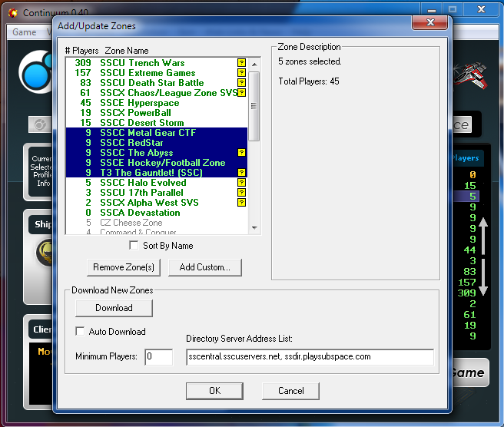Click the Remove Zone(s) button
The height and width of the screenshot is (427, 504).
[124, 267]
